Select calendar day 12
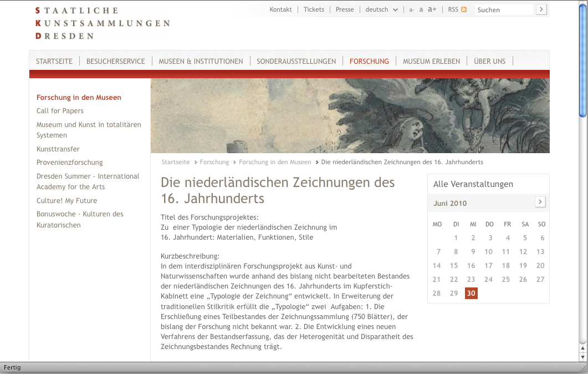This screenshot has height=374, width=588. pyautogui.click(x=523, y=251)
